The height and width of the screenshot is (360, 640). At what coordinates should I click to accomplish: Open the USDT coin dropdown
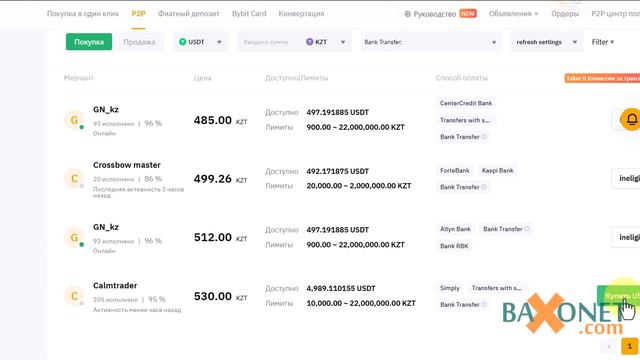click(200, 42)
